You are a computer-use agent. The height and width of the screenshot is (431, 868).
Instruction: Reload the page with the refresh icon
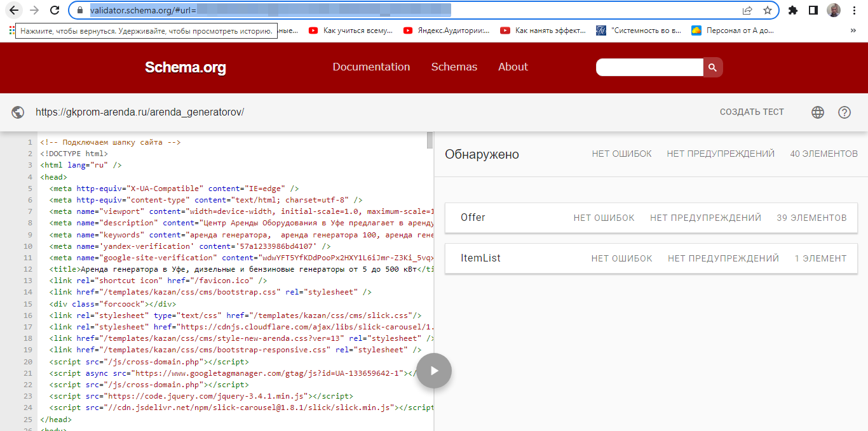coord(55,10)
